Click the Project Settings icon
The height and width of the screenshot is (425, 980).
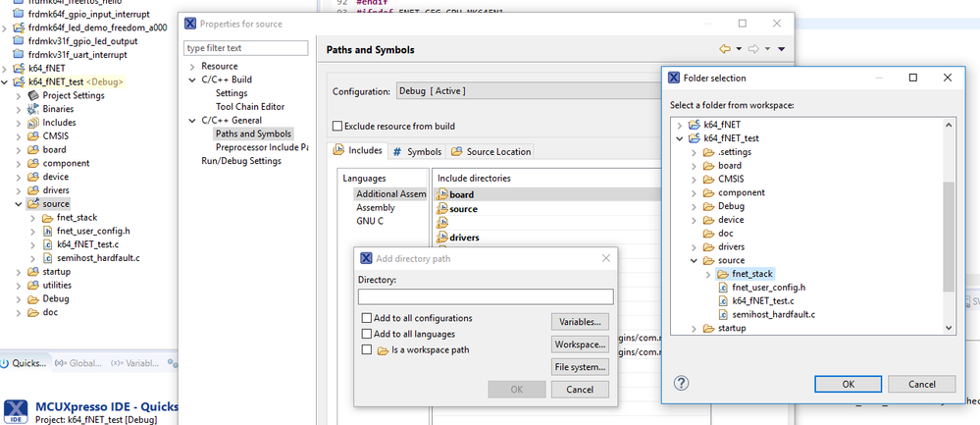tap(33, 95)
